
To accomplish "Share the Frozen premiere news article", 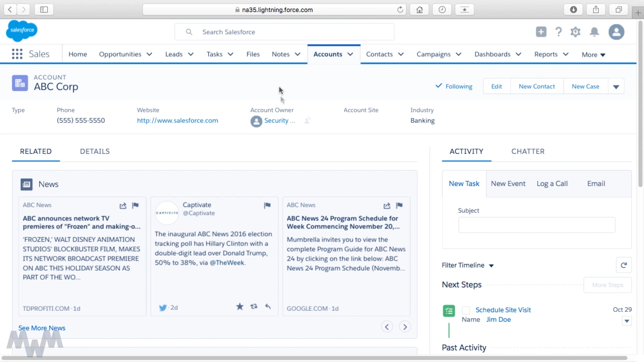I will (123, 205).
